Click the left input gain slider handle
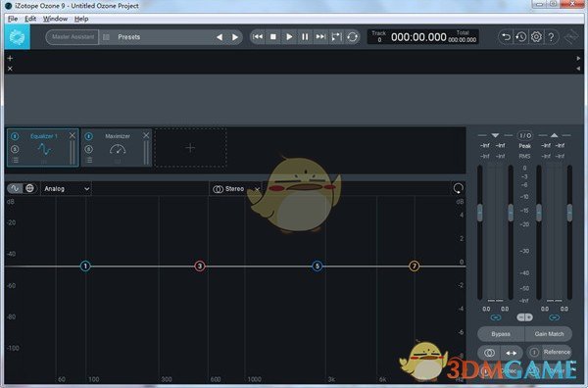588x388 pixels. point(480,213)
